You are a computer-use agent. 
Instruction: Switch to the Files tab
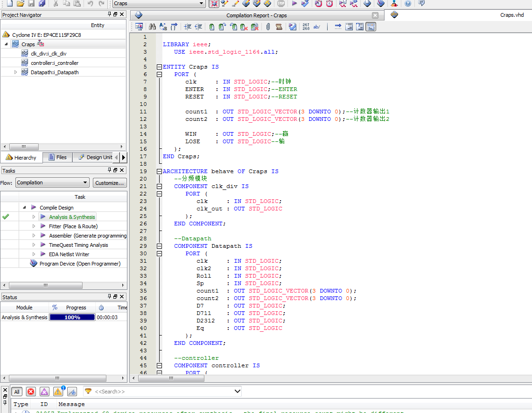[x=57, y=158]
